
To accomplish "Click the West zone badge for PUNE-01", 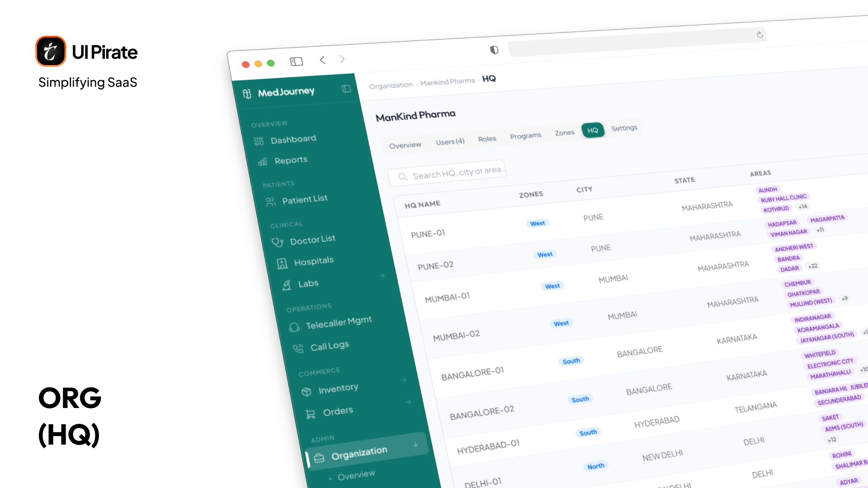I will point(538,223).
